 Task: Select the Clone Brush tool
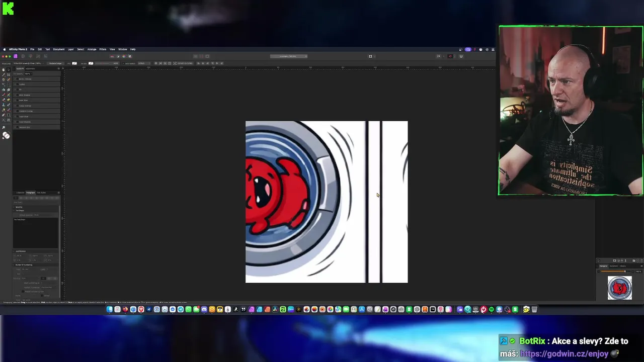click(x=4, y=105)
